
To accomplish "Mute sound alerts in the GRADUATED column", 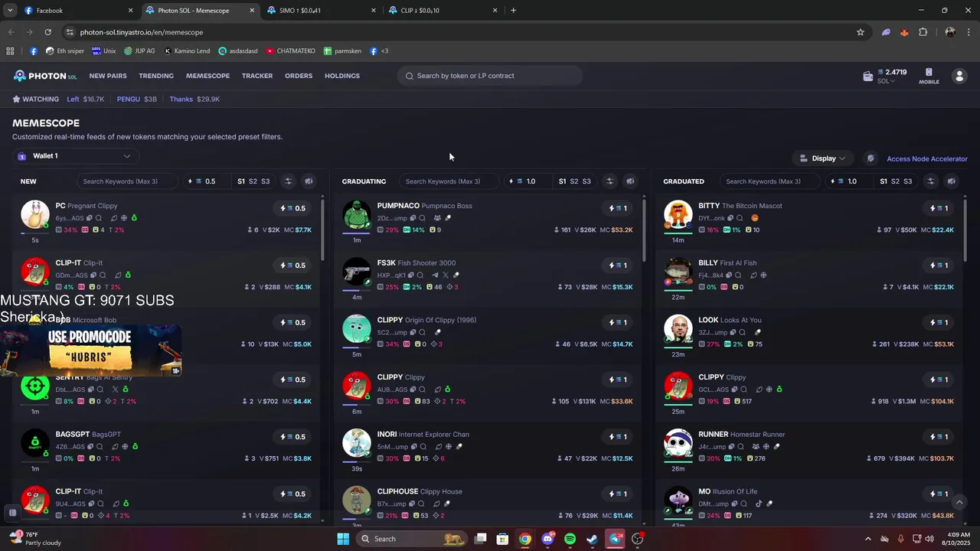I will [x=951, y=181].
